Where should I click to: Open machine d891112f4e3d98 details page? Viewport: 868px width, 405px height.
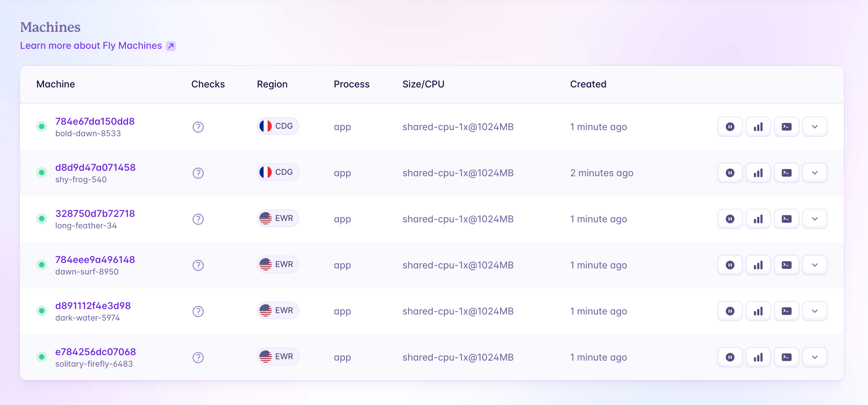(x=92, y=305)
